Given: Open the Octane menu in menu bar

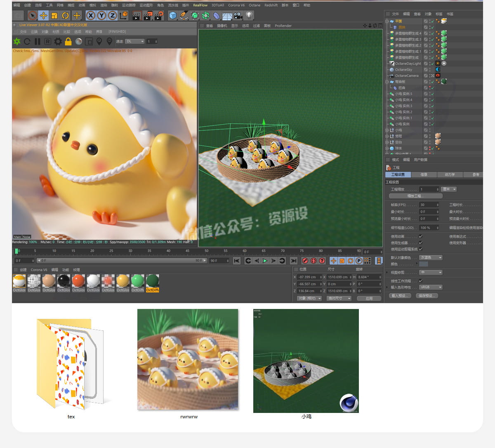Looking at the screenshot, I should point(255,5).
